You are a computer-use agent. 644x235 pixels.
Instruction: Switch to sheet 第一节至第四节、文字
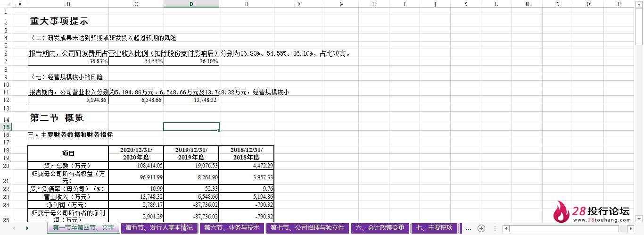coord(83,228)
